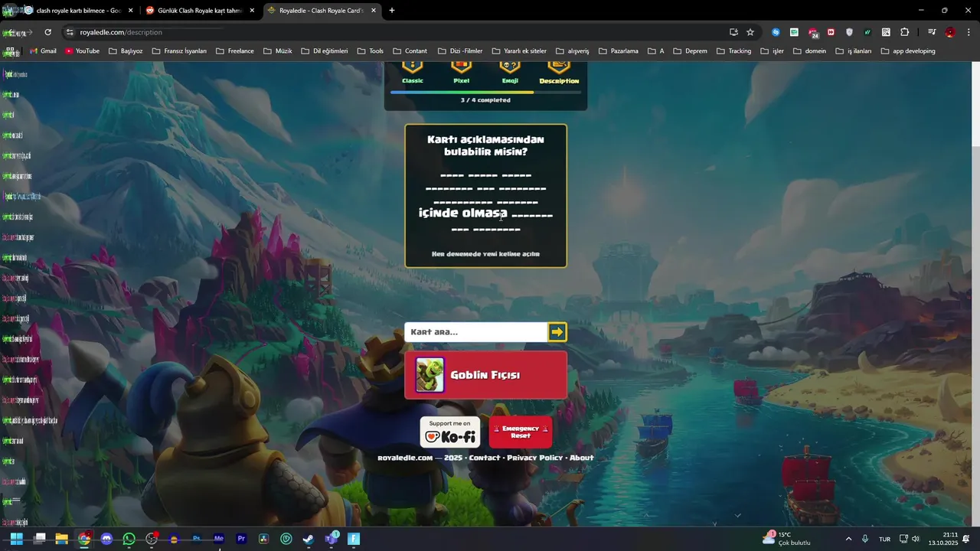Open the Privacy Policy footer link
The height and width of the screenshot is (551, 980).
[534, 458]
